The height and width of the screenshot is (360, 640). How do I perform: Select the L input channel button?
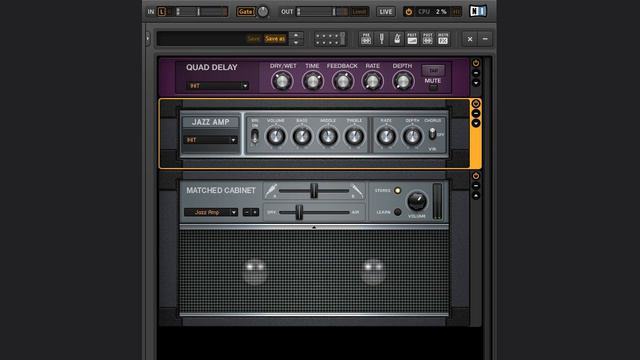pyautogui.click(x=162, y=12)
